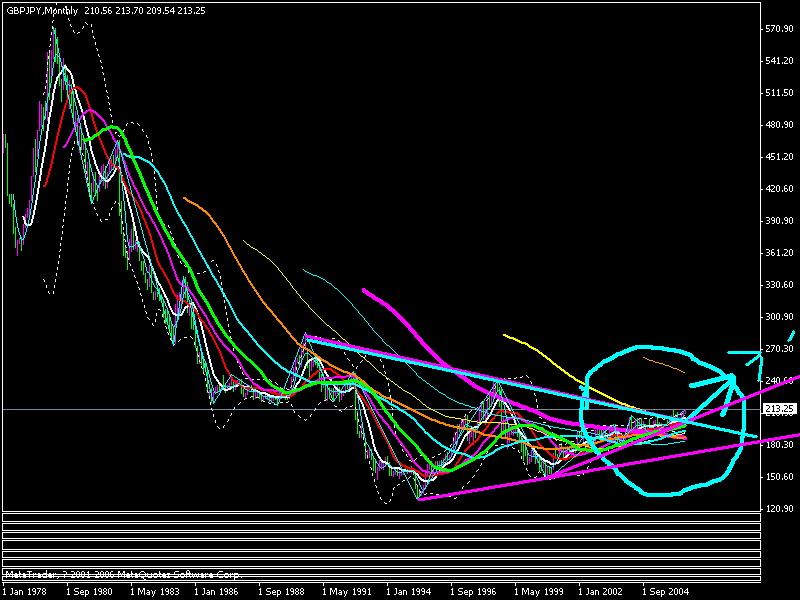Click the top empty indicator subwindow strip

(380, 517)
